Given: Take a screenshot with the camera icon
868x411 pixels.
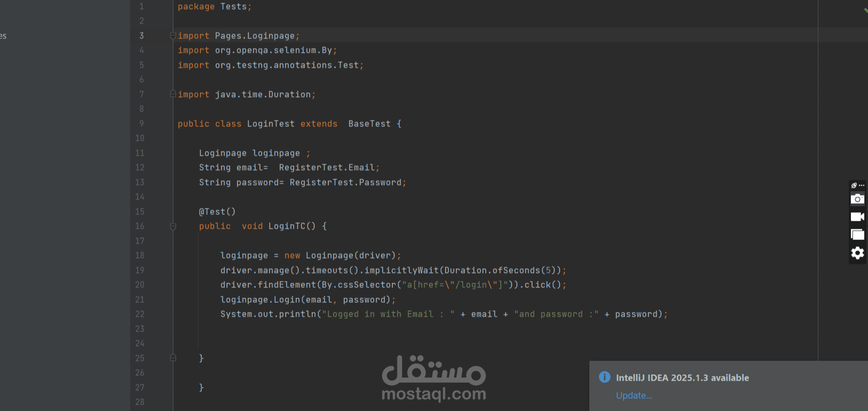Looking at the screenshot, I should [x=857, y=199].
